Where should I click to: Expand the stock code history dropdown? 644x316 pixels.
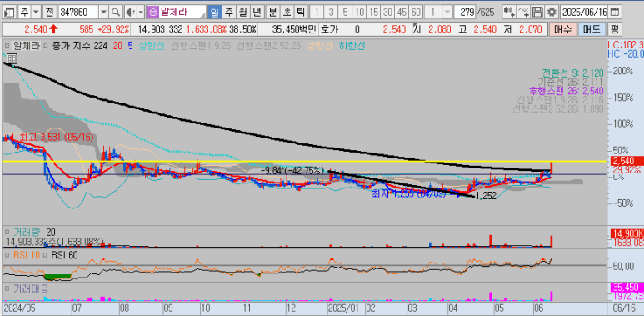(104, 12)
